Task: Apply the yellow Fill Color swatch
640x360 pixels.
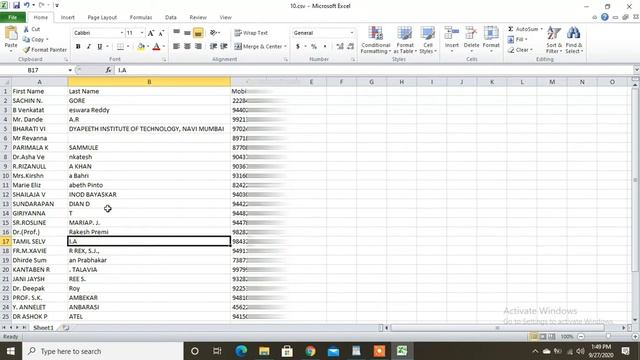Action: [141, 47]
